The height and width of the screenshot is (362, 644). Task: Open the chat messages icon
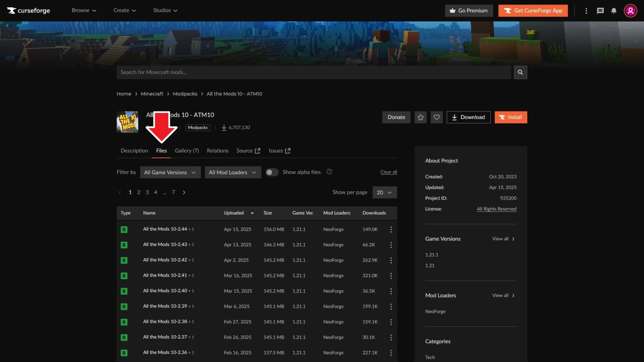[x=600, y=11]
